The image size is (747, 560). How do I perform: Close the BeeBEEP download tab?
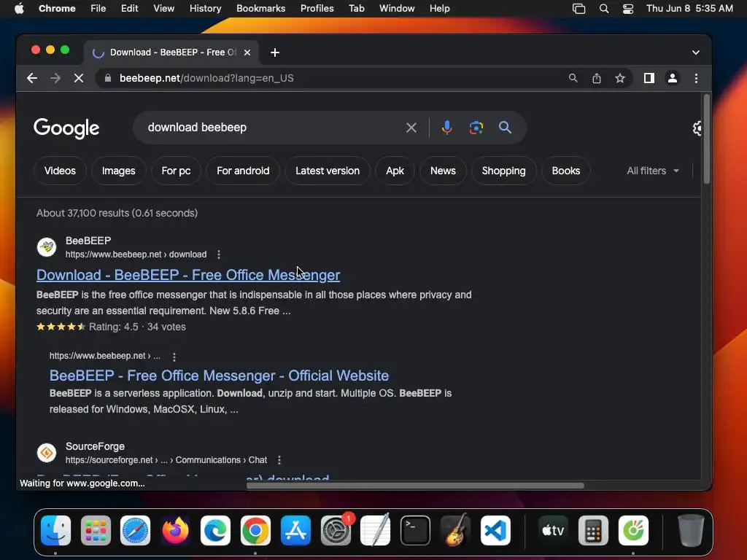(x=247, y=52)
